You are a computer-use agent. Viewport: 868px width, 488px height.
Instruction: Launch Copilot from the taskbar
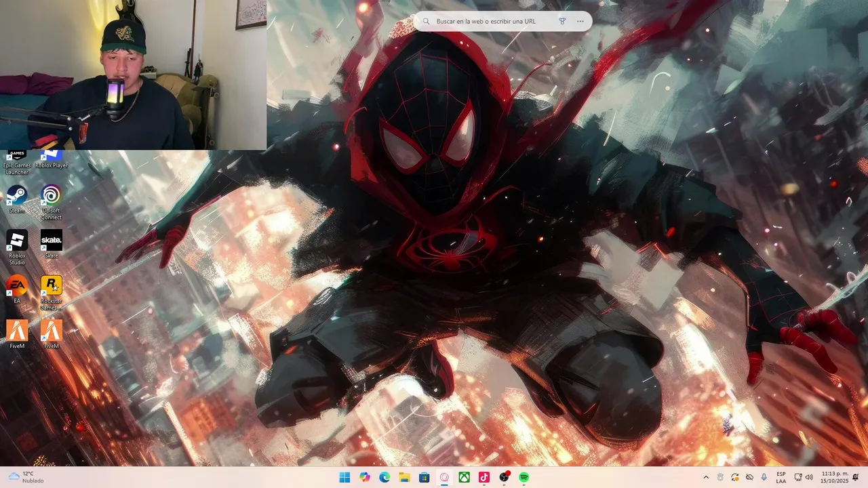point(365,477)
